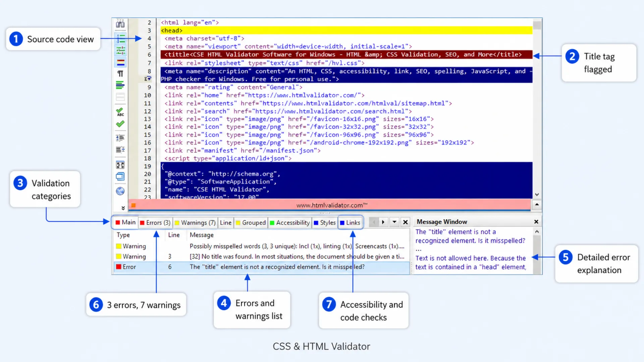
Task: Click the outdent lines icon
Action: (x=120, y=149)
